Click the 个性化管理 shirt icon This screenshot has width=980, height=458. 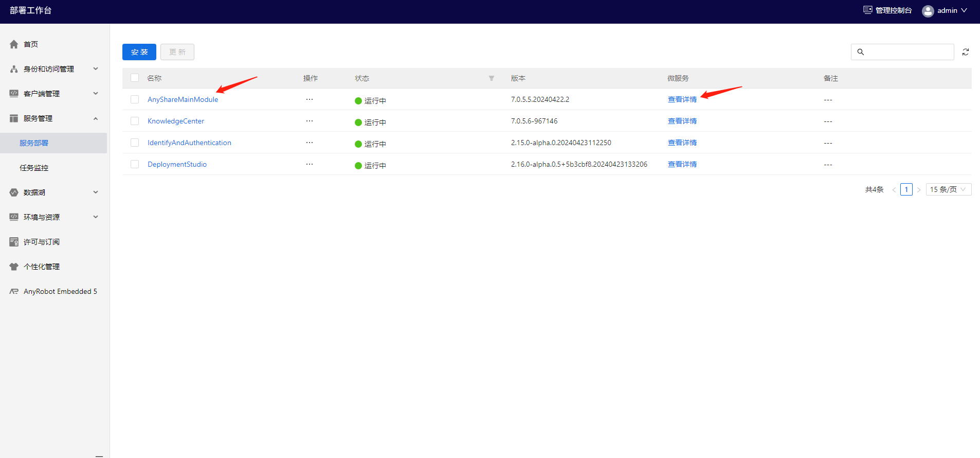[x=14, y=267]
